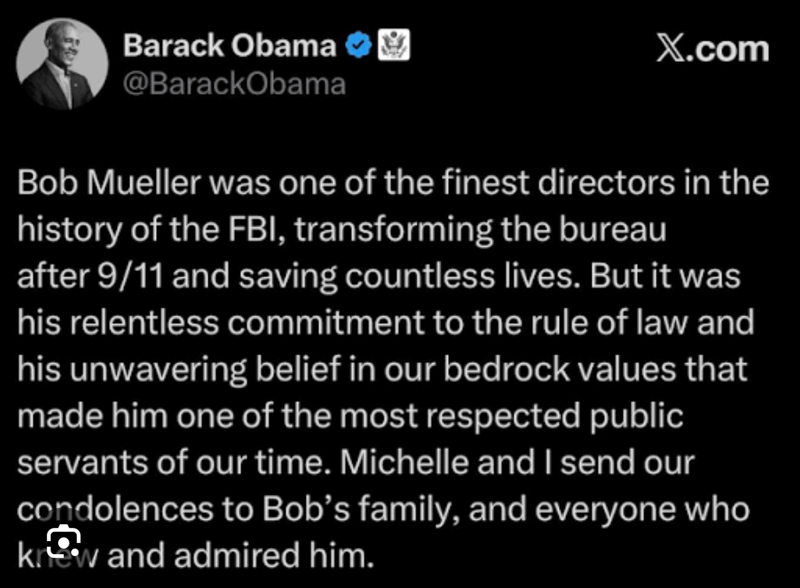The image size is (800, 588).
Task: Click the phrase "bedrock values"
Action: pos(568,369)
